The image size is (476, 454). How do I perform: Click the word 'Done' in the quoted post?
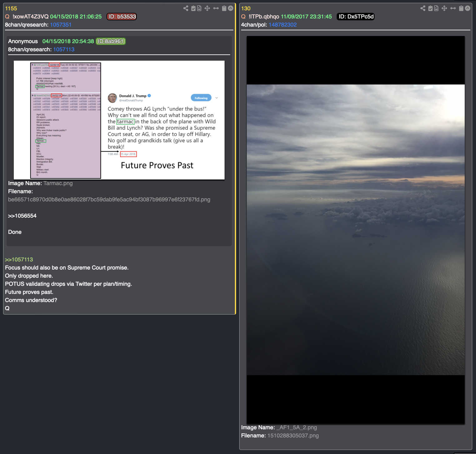point(15,232)
